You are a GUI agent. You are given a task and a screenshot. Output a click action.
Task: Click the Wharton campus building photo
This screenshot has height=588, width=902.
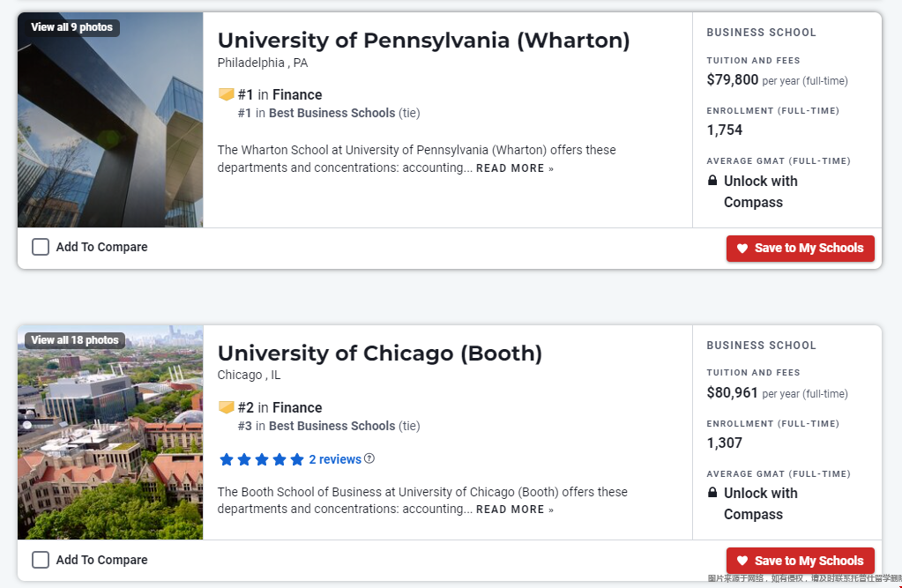pyautogui.click(x=110, y=120)
